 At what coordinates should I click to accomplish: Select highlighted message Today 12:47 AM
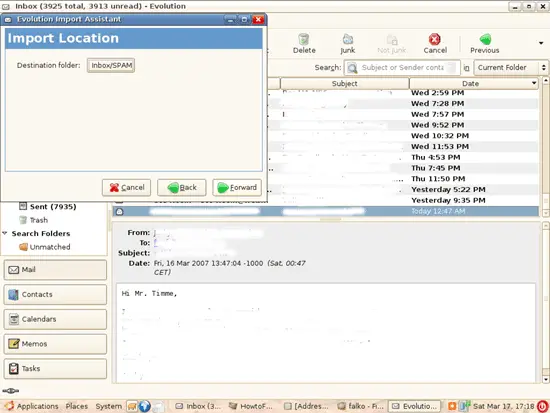pos(326,211)
